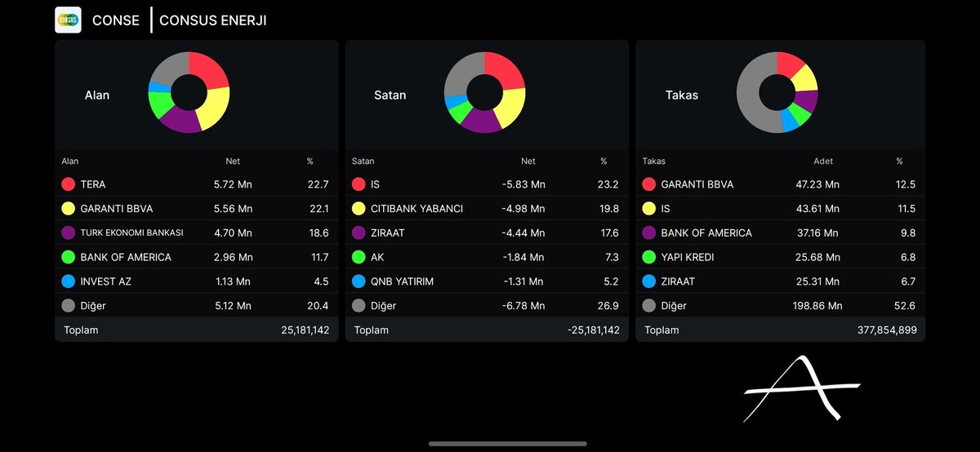Select the -4.98 Mn net value

coord(523,208)
